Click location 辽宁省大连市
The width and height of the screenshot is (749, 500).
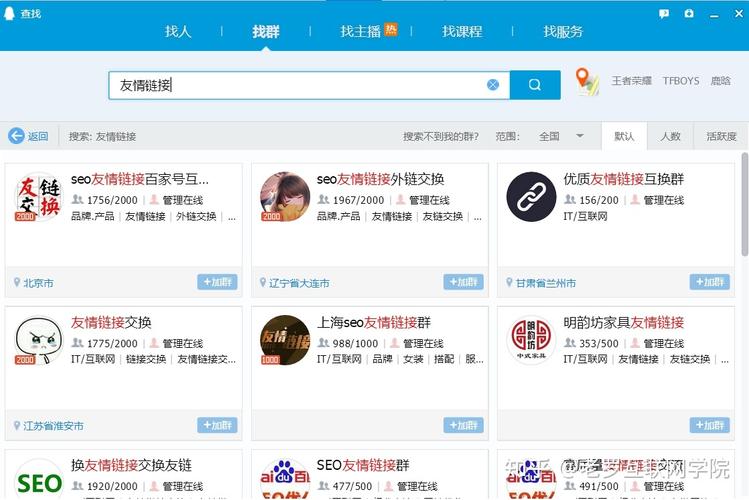tap(299, 283)
